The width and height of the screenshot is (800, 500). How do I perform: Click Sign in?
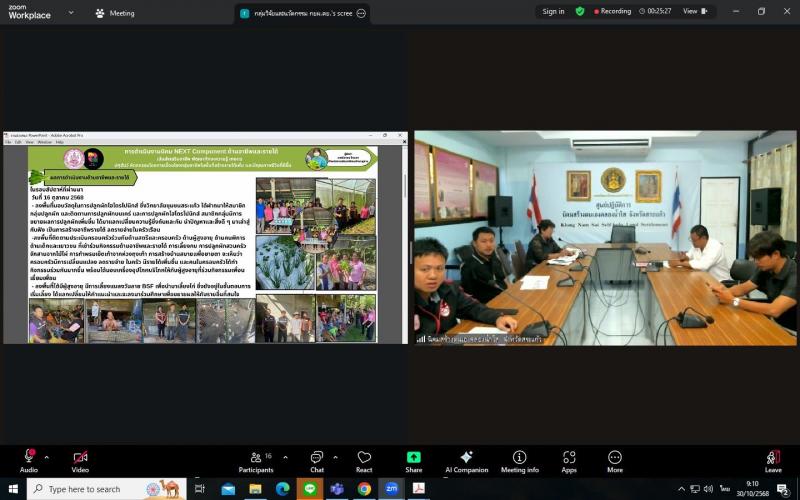point(553,11)
